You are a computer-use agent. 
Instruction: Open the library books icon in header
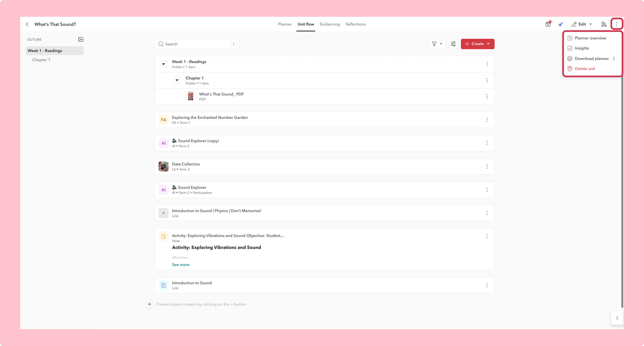click(604, 24)
